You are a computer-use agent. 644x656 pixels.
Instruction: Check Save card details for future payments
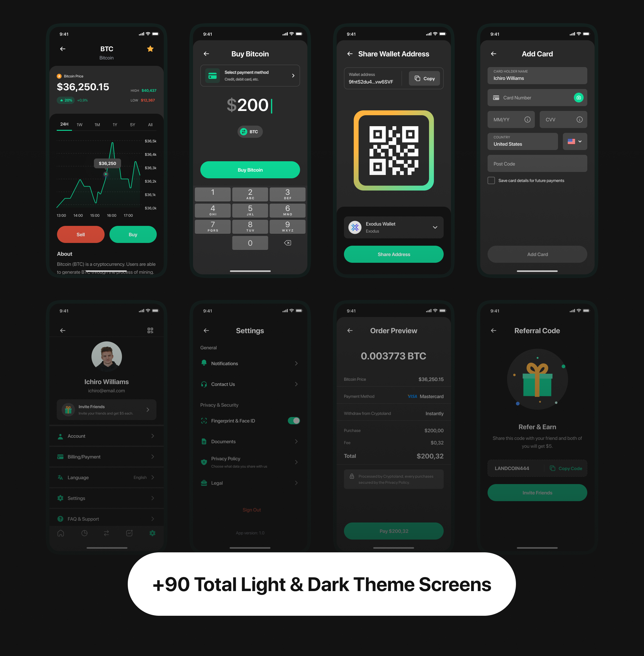click(491, 180)
